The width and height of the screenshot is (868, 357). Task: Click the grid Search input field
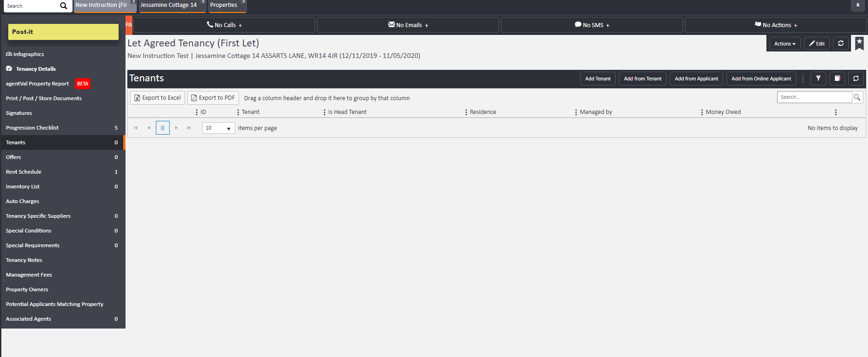click(814, 97)
